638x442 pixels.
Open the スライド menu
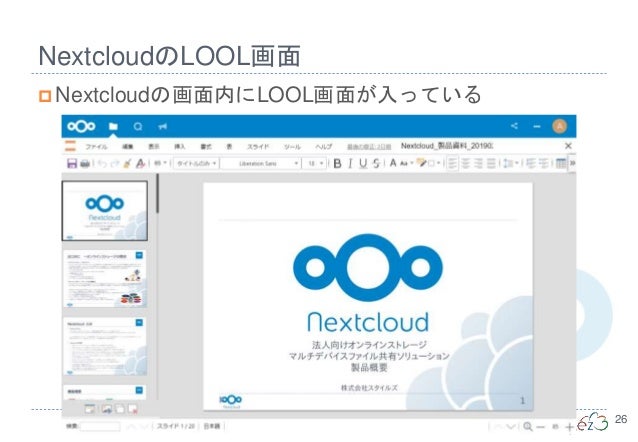(258, 147)
